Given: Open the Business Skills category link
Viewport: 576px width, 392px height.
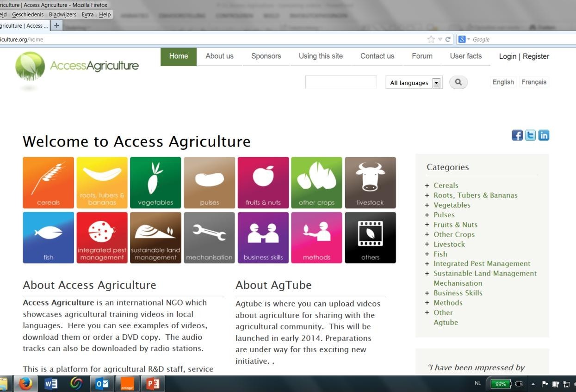Looking at the screenshot, I should point(458,293).
